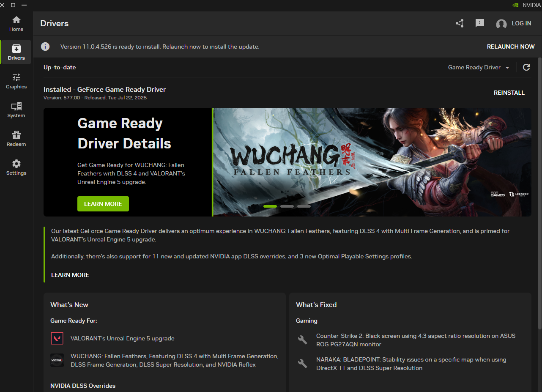This screenshot has width=542, height=392.
Task: Click the user profile avatar icon
Action: pyautogui.click(x=501, y=24)
